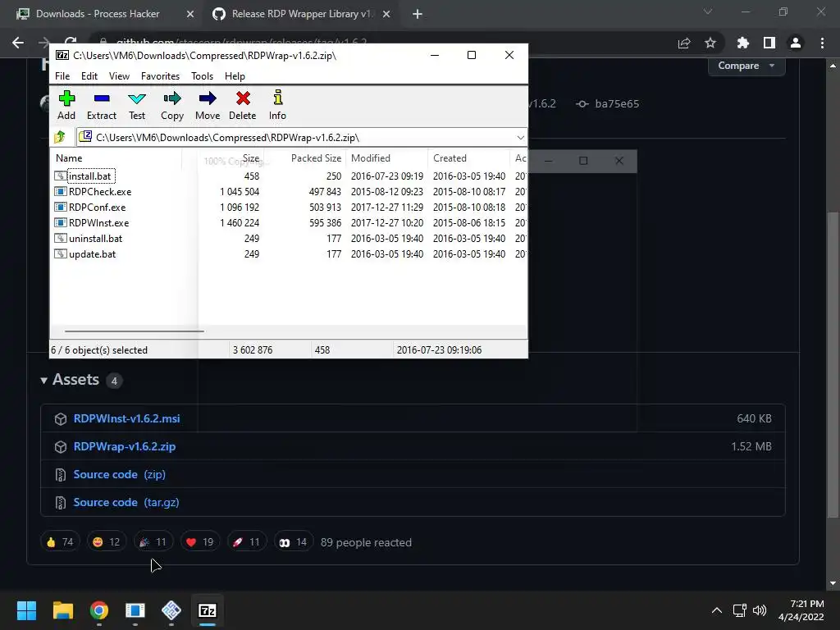This screenshot has width=840, height=630.
Task: Sort files by the Packed Size column
Action: point(316,158)
